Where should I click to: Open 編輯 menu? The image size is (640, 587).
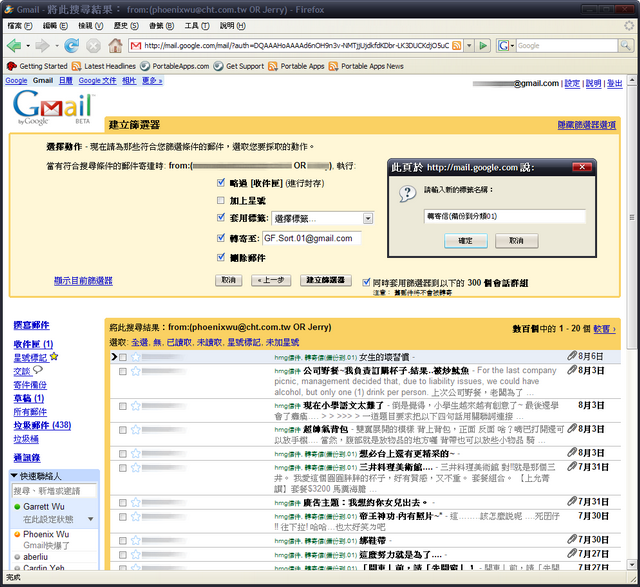[55, 26]
